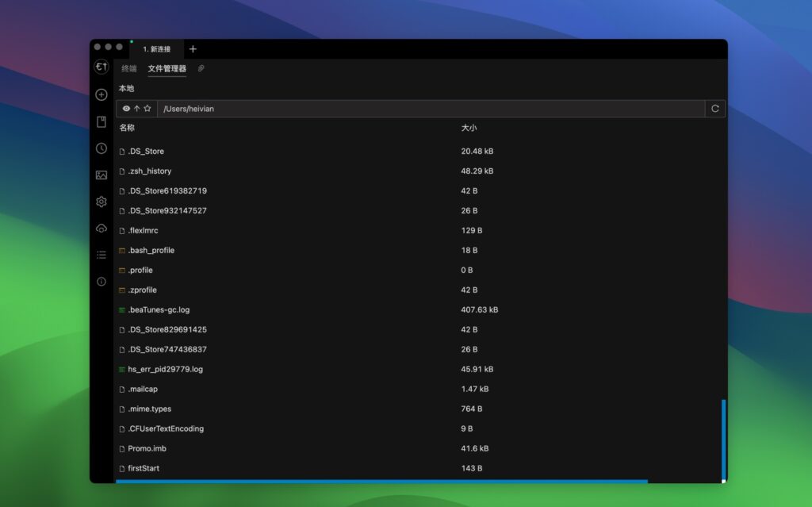Click the plus icon to create new connection
This screenshot has height=507, width=812.
tap(101, 94)
